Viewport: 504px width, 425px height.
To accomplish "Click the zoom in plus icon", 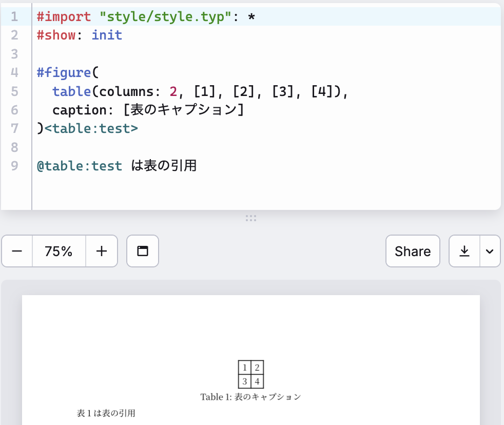I will coord(101,251).
